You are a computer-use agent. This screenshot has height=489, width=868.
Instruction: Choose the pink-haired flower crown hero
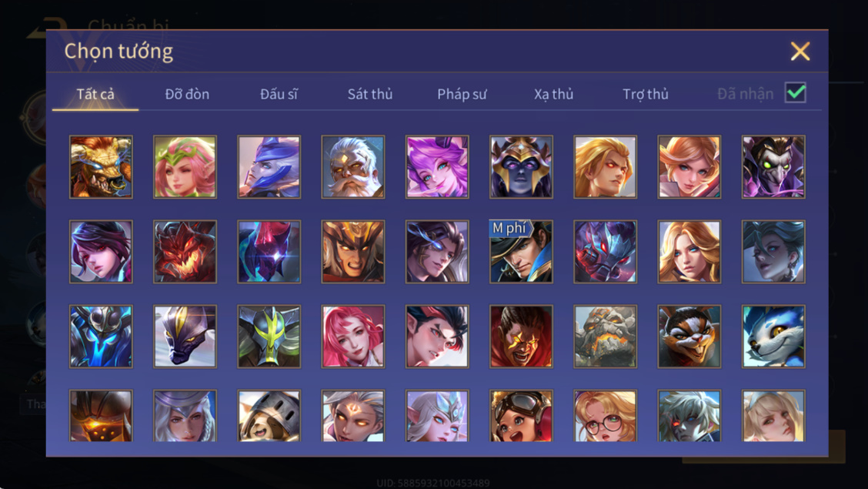pos(185,166)
